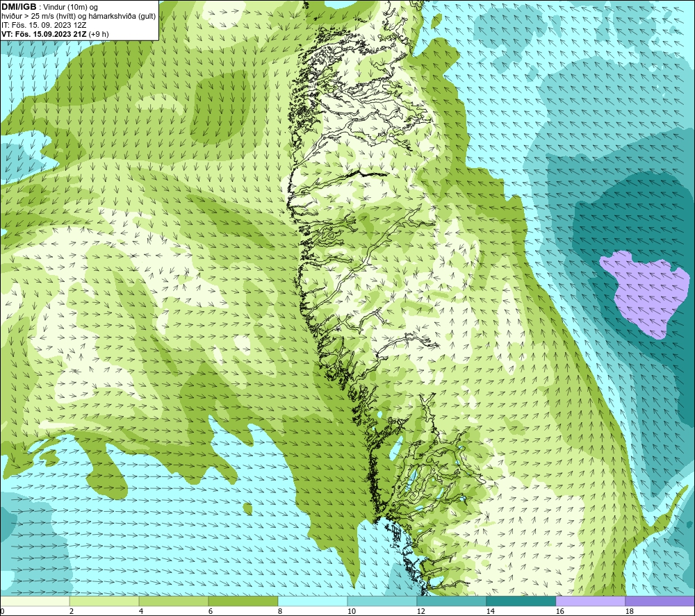
Task: Click the 10–12 m/s light teal legend swatch
Action: 382,601
